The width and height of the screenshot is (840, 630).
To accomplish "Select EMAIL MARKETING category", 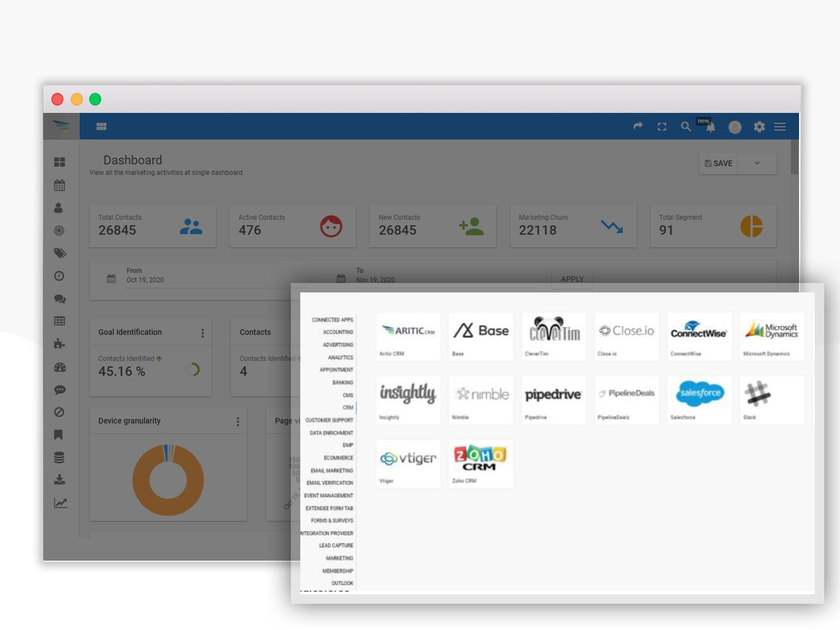I will point(332,470).
